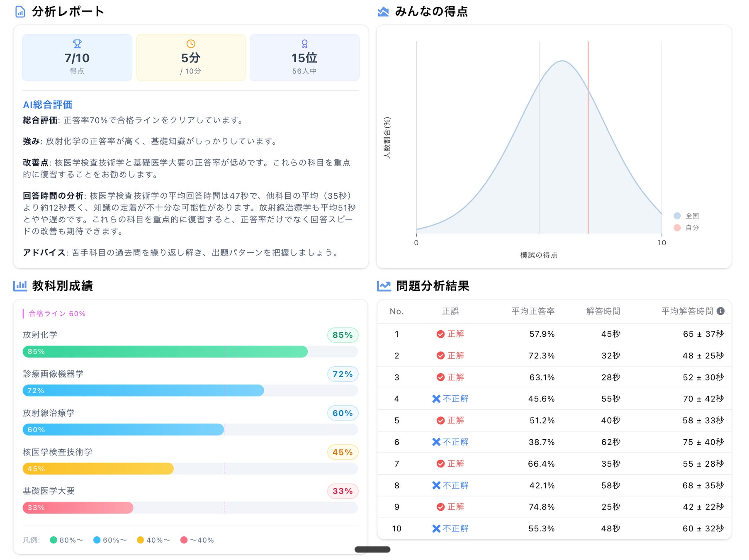Click the crown icon beside みんなの得点
This screenshot has width=749, height=560.
pyautogui.click(x=383, y=12)
